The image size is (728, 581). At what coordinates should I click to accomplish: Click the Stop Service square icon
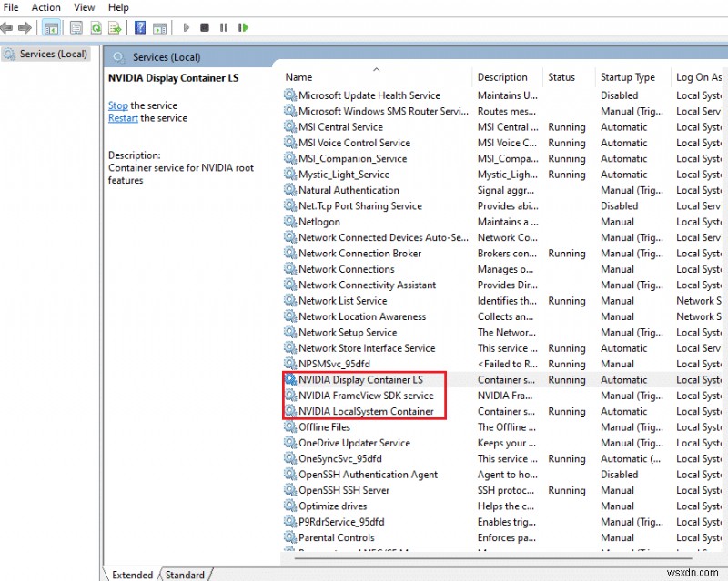coord(204,28)
